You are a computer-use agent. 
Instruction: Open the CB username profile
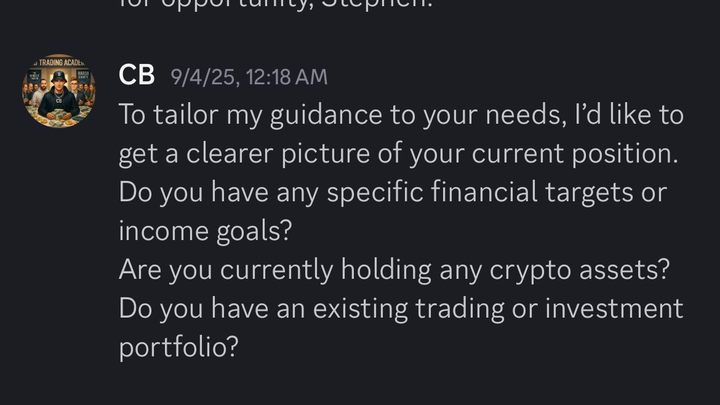(135, 76)
